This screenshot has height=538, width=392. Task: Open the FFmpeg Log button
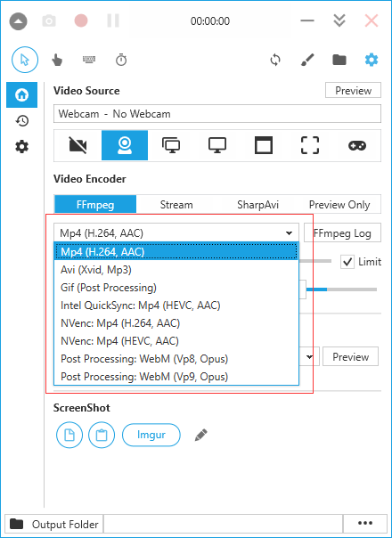click(x=342, y=233)
